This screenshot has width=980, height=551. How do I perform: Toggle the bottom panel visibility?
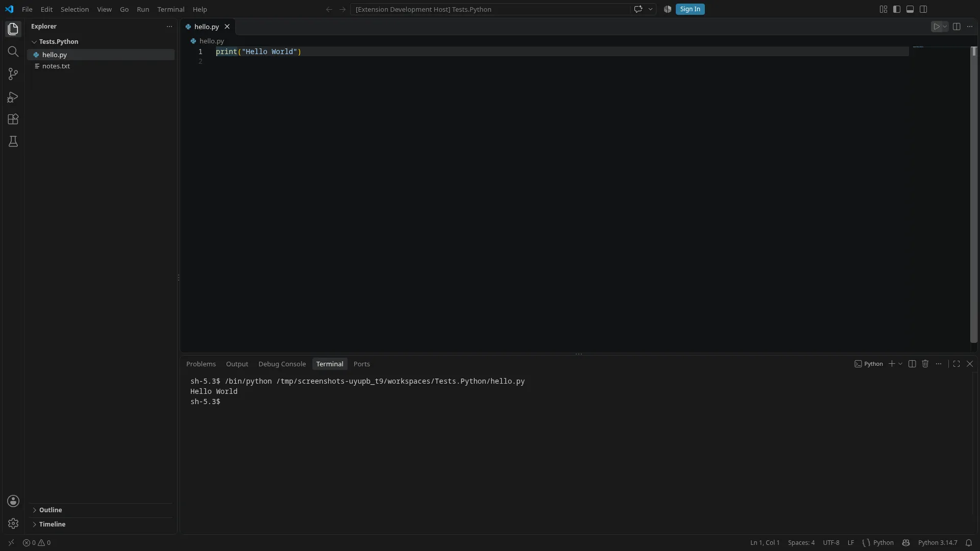(910, 9)
